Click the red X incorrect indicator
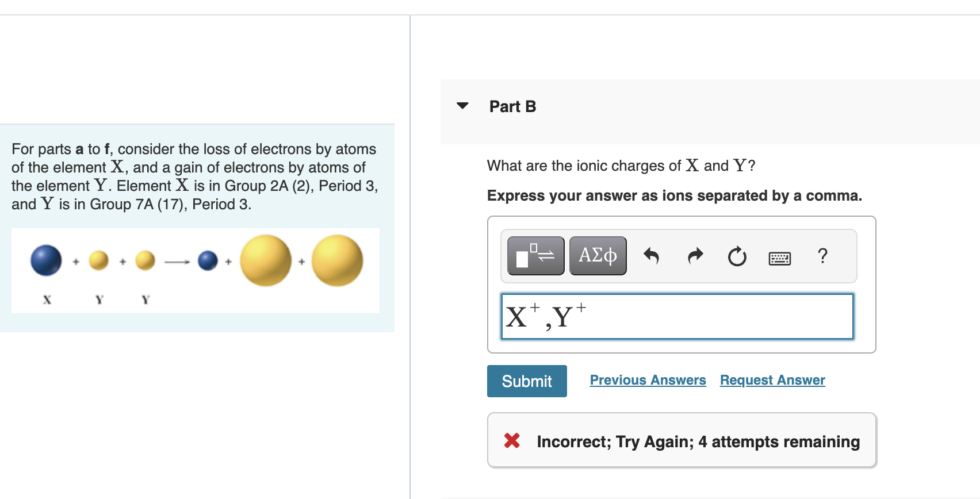The height and width of the screenshot is (499, 980). [x=511, y=441]
